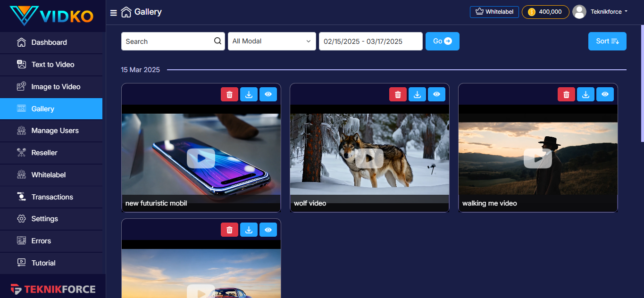This screenshot has height=298, width=644.
Task: Click the date range input field
Action: click(370, 41)
